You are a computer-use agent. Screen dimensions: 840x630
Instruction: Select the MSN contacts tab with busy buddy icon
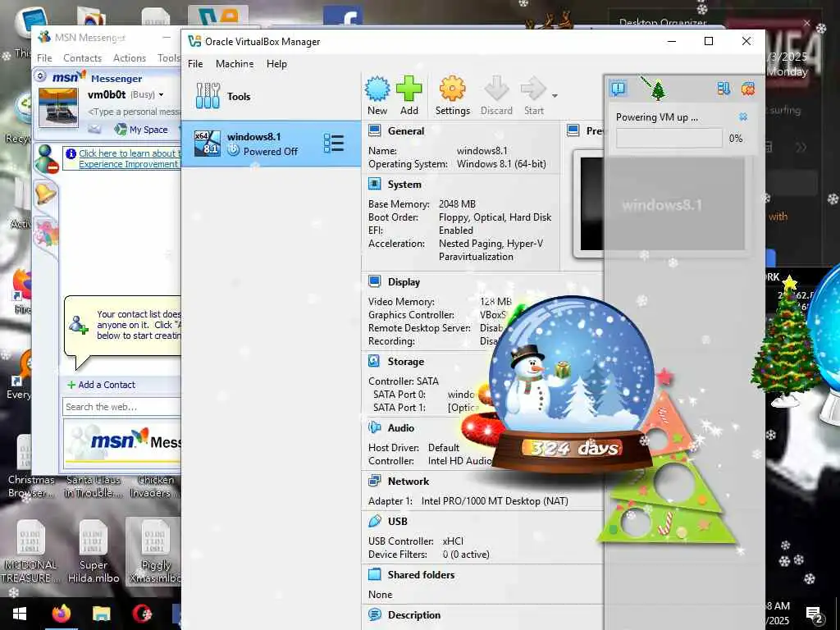[46, 159]
